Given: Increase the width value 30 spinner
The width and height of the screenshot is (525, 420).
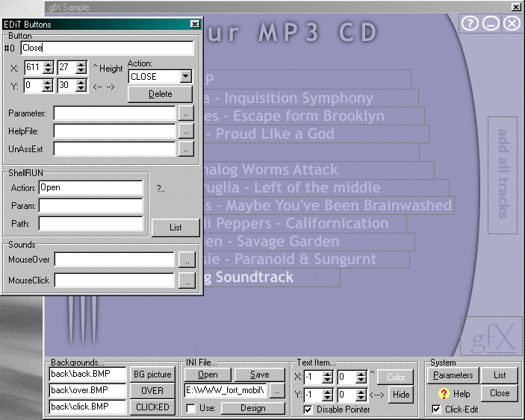Looking at the screenshot, I should pos(81,82).
